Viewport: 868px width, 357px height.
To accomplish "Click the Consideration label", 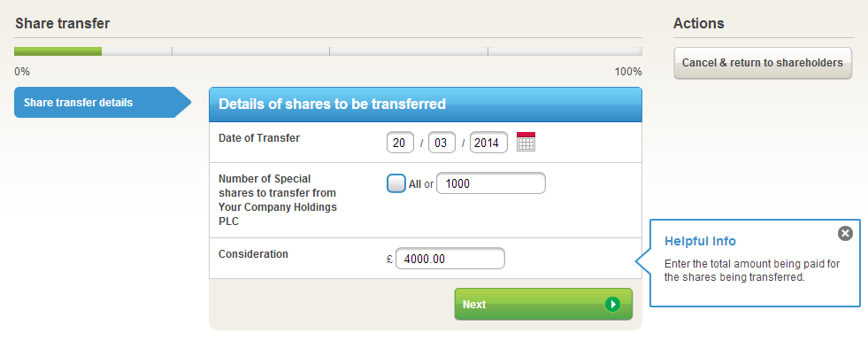I will coord(253,254).
